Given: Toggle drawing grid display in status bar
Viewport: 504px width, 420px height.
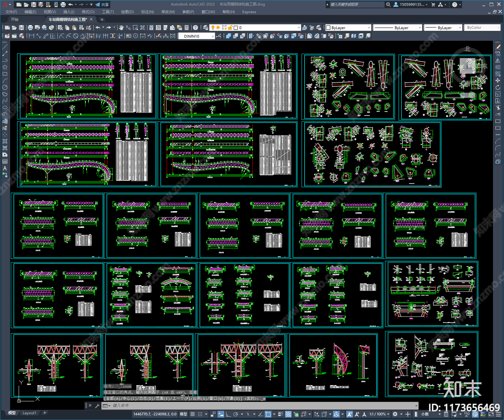Looking at the screenshot, I should coord(192,414).
